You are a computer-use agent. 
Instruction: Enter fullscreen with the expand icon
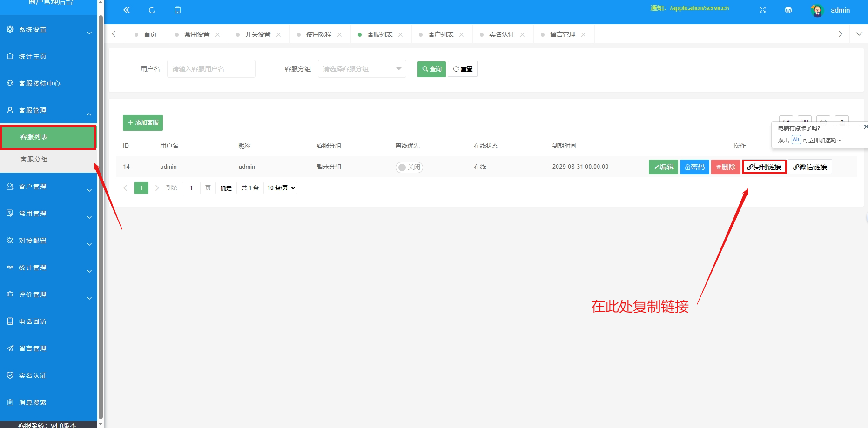[762, 9]
